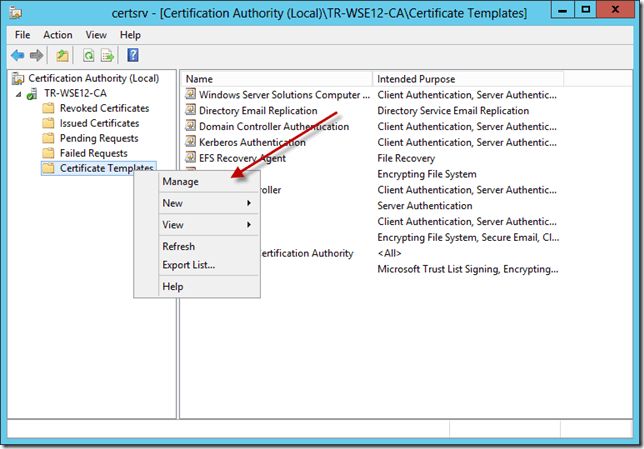Select the Pending Requests folder
Viewport: 644px width, 449px height.
pyautogui.click(x=98, y=138)
